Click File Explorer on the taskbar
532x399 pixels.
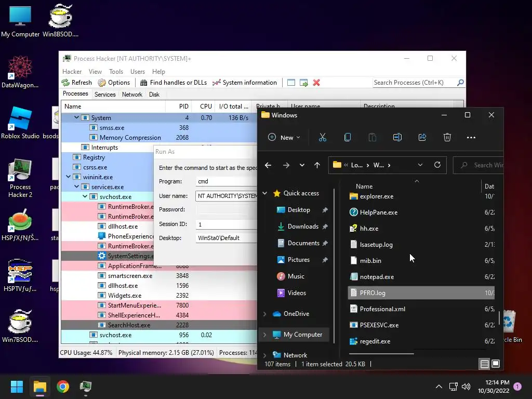(x=39, y=387)
